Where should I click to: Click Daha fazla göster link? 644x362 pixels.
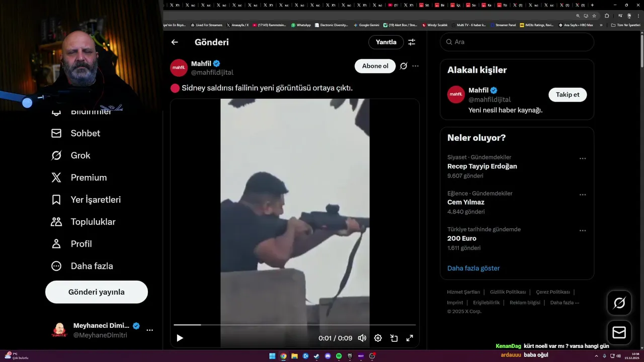point(473,268)
